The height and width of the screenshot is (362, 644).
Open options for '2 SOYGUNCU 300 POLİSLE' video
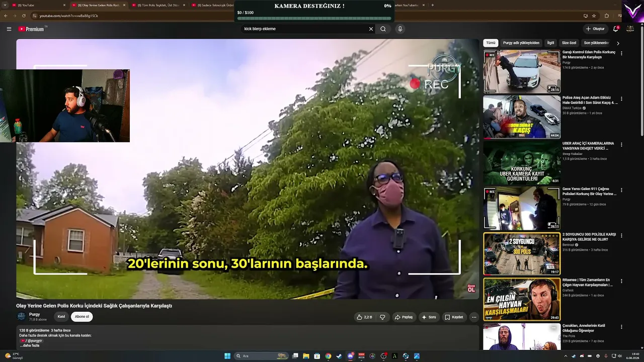pos(621,235)
